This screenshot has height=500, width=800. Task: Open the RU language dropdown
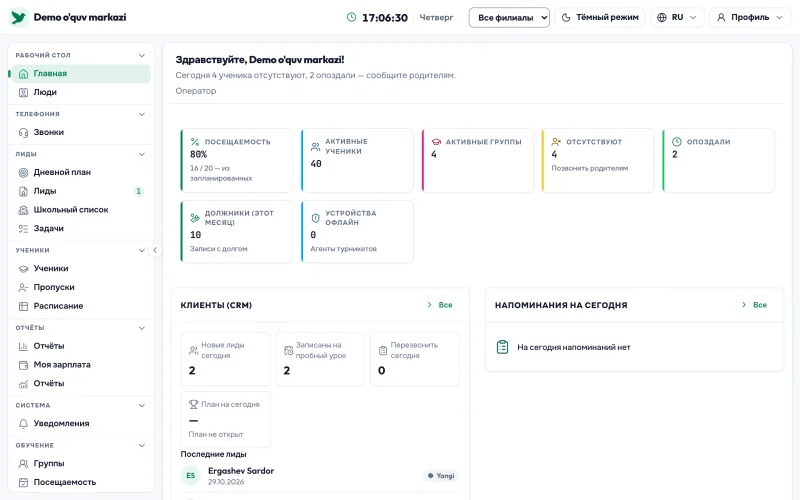(677, 17)
